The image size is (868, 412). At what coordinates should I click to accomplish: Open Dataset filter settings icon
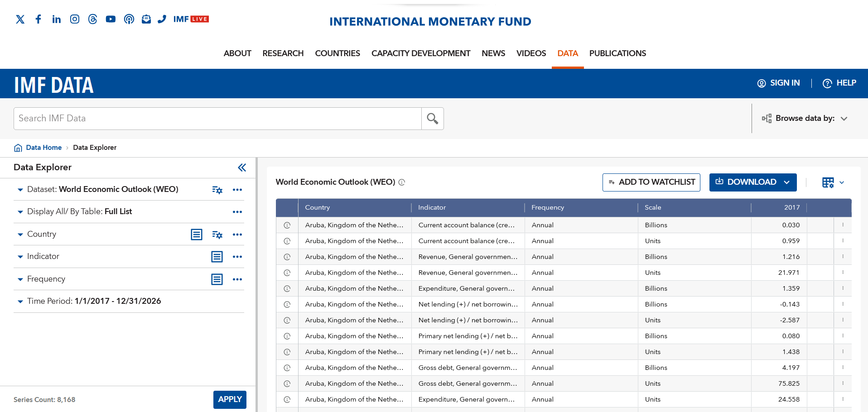(217, 190)
